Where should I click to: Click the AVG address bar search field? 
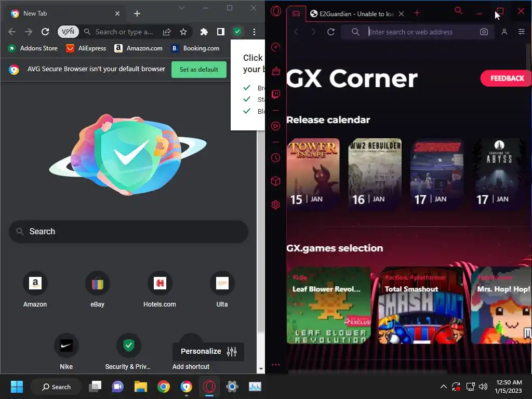click(x=124, y=32)
